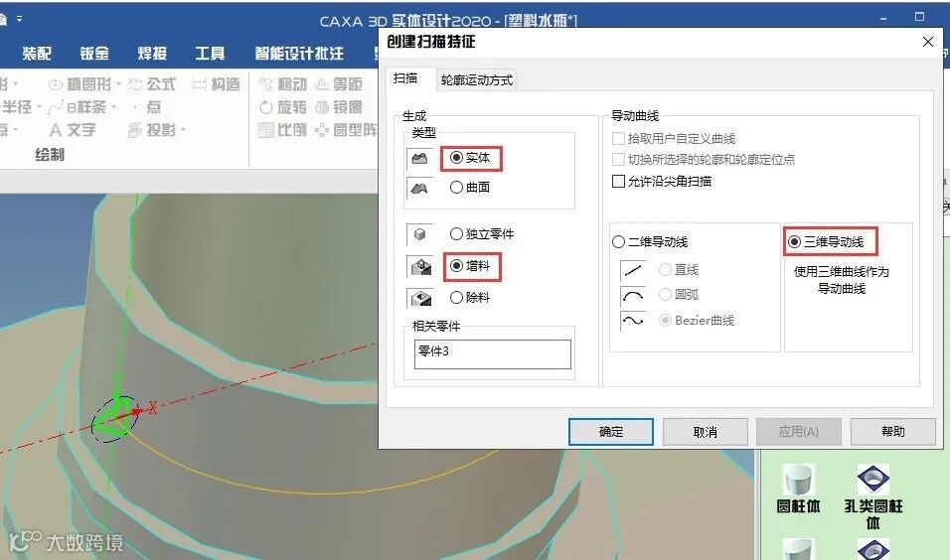Select the 公式 formula curve tool
The width and height of the screenshot is (950, 560).
tap(152, 84)
